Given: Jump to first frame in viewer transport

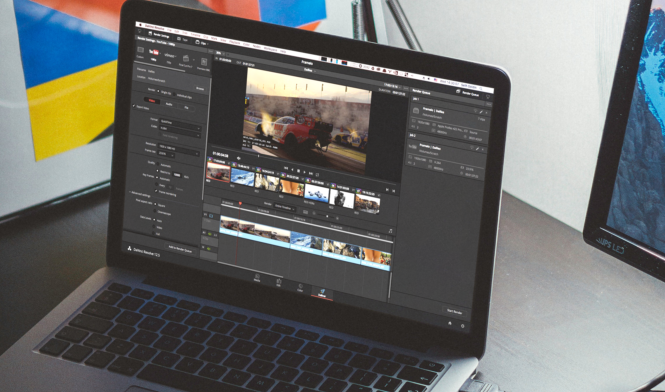Looking at the screenshot, I should tap(286, 168).
